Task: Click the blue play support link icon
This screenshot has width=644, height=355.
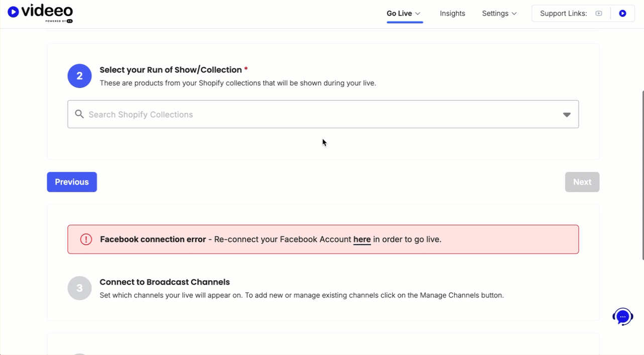Action: [x=622, y=14]
